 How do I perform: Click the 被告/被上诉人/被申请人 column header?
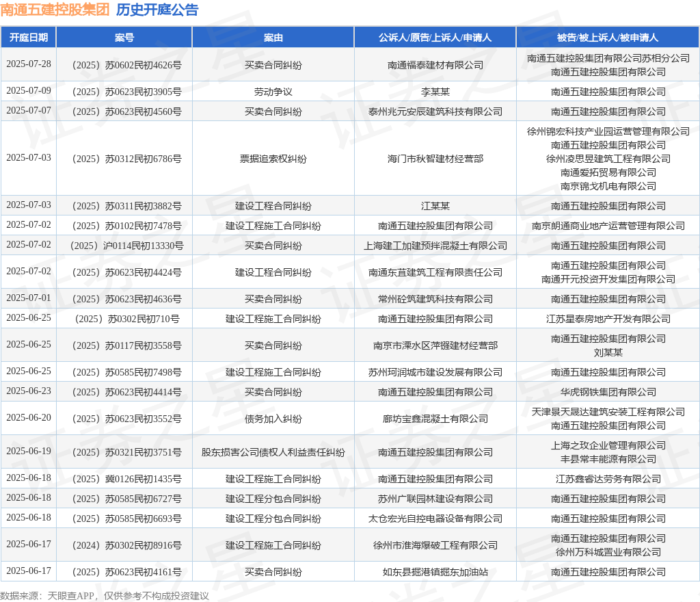(x=608, y=38)
